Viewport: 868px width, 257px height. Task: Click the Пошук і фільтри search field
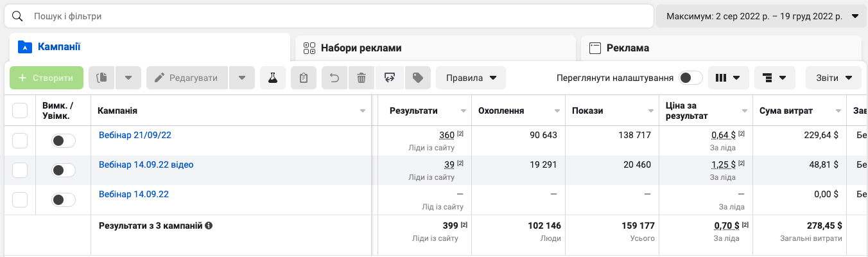(x=329, y=16)
